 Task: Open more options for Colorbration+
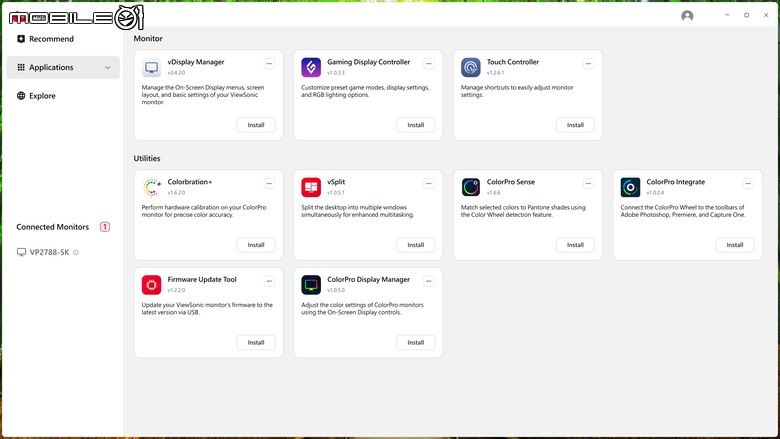pos(269,183)
